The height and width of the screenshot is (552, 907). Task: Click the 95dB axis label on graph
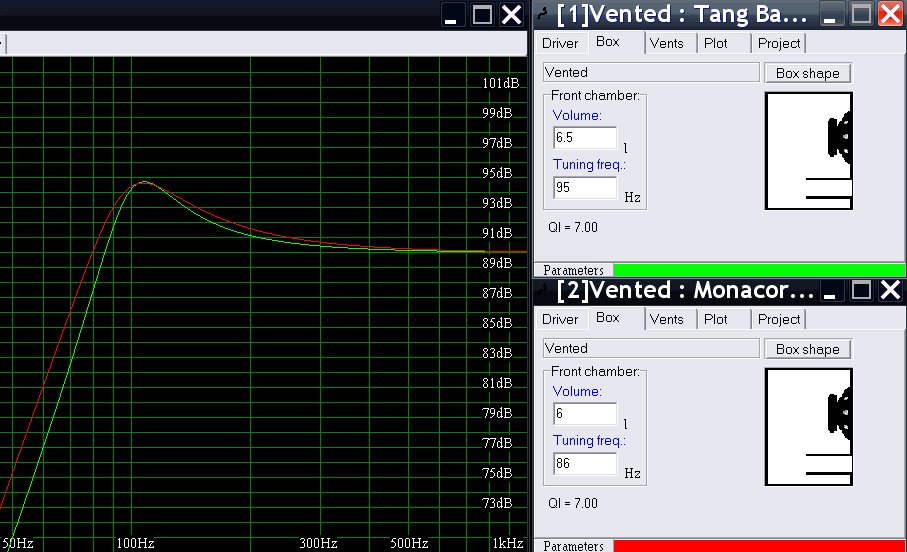[497, 173]
